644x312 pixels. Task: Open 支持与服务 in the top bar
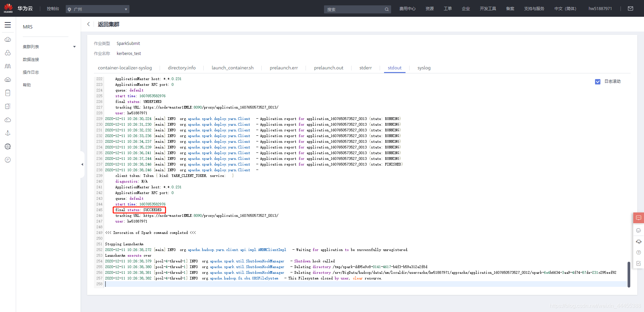[x=534, y=9]
